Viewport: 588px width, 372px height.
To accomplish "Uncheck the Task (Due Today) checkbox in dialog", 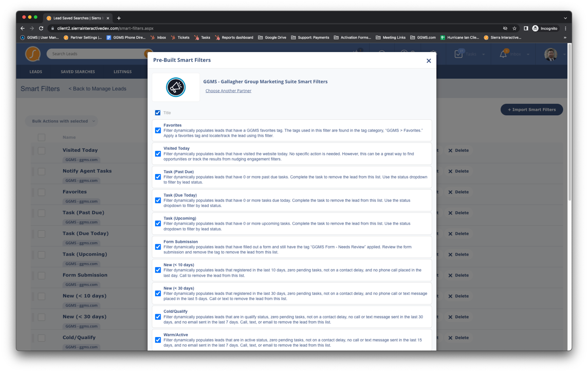I will (158, 201).
